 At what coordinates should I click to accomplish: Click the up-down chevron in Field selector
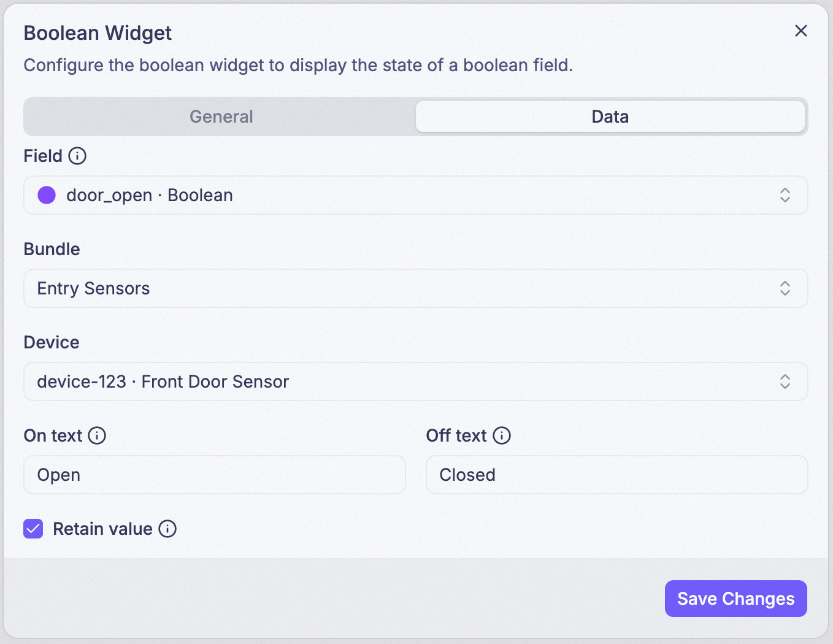(x=785, y=195)
